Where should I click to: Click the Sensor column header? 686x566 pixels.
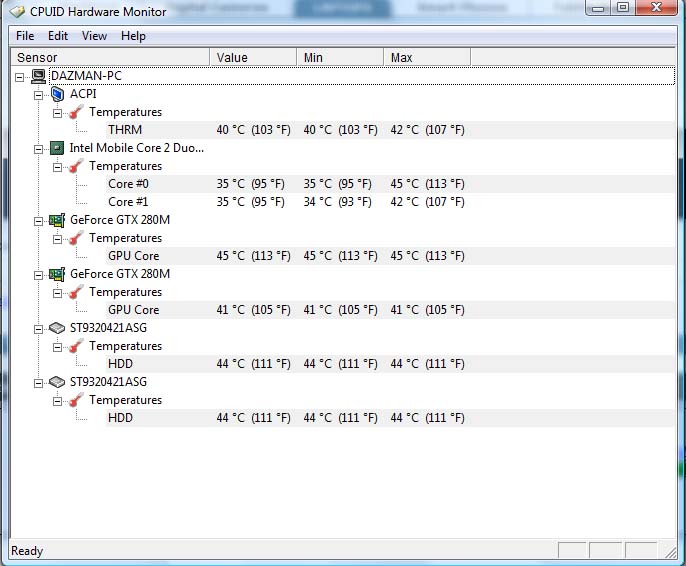click(110, 57)
